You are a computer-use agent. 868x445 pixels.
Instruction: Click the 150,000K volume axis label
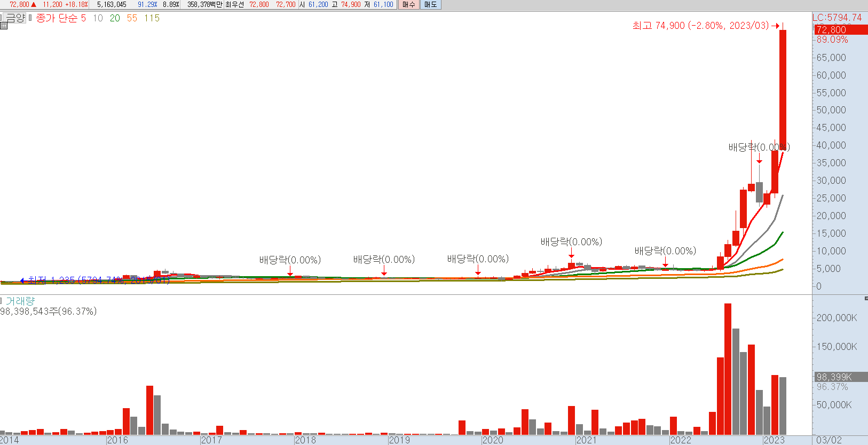(x=837, y=347)
